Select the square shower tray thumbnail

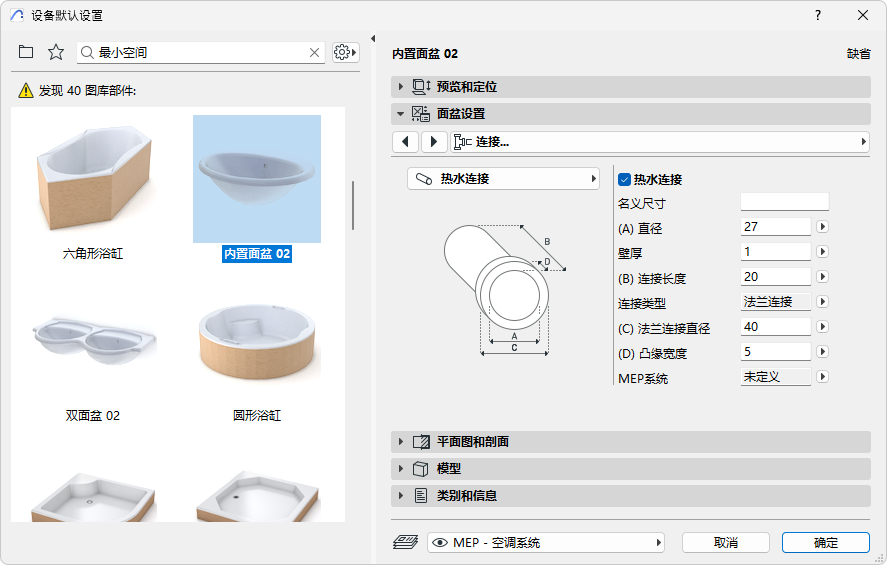[93, 497]
